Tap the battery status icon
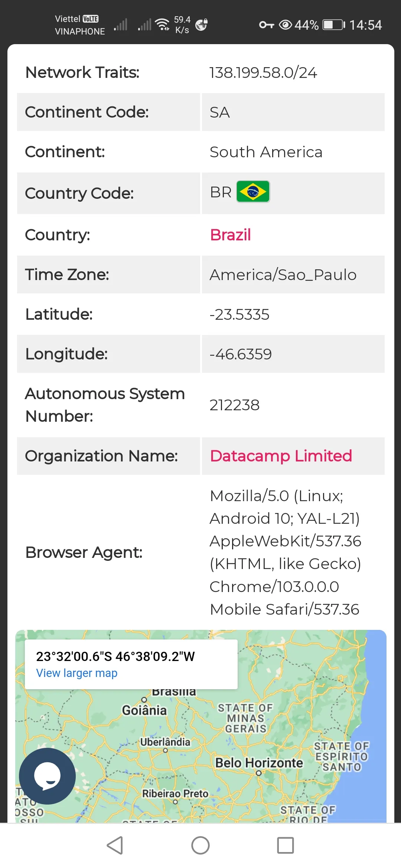 tap(333, 25)
